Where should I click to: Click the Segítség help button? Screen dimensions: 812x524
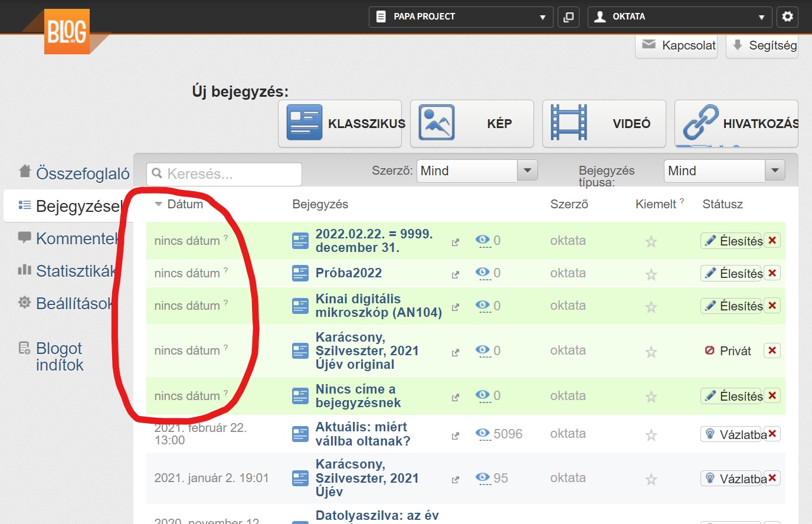pos(762,45)
